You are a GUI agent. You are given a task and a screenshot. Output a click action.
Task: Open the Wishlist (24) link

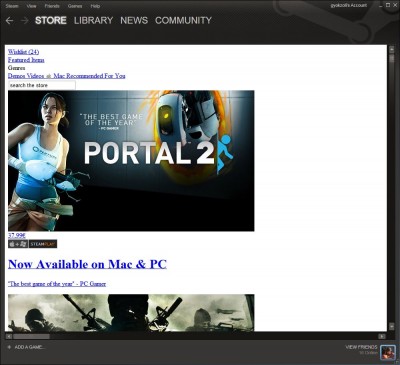(23, 52)
